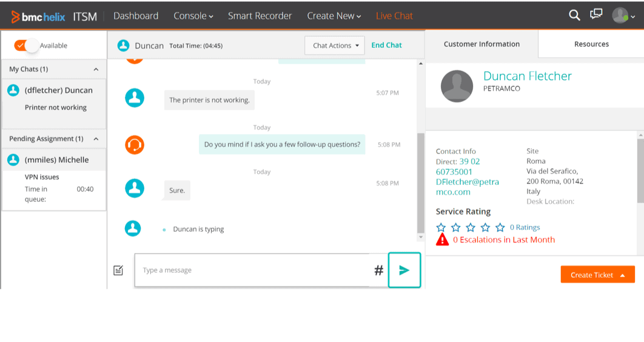644x342 pixels.
Task: Click the dfletcher chat avatar icon
Action: tap(13, 90)
